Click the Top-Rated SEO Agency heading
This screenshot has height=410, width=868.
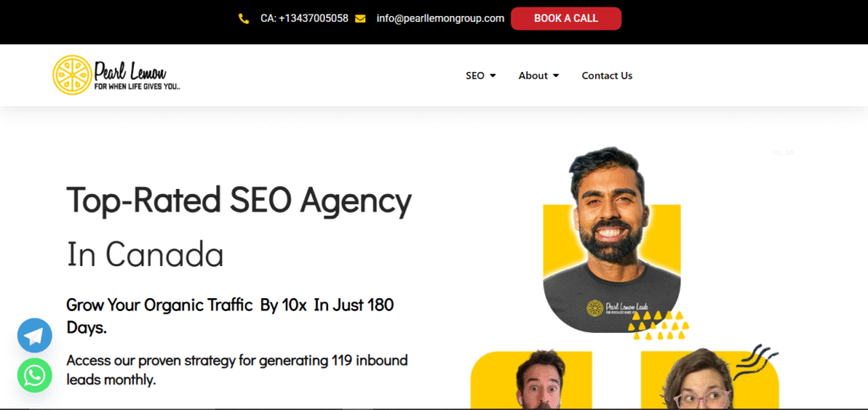pos(239,200)
